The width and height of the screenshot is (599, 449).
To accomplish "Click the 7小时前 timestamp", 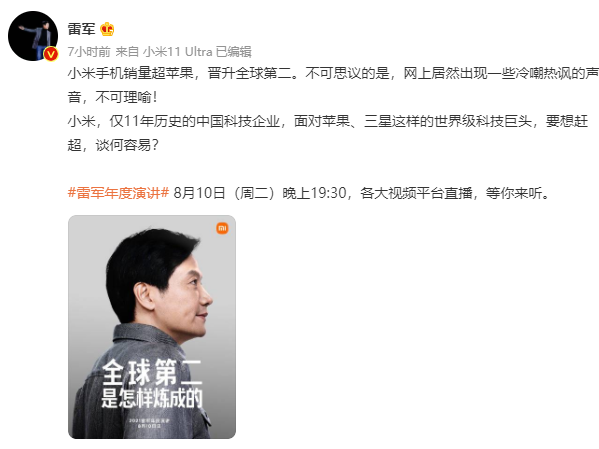I will 89,52.
